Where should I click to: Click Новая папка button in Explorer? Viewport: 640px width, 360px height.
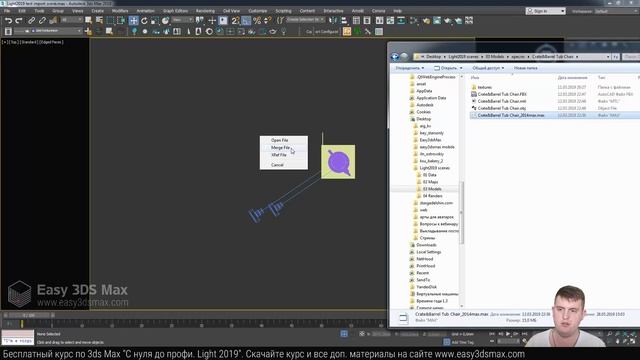pos(526,68)
